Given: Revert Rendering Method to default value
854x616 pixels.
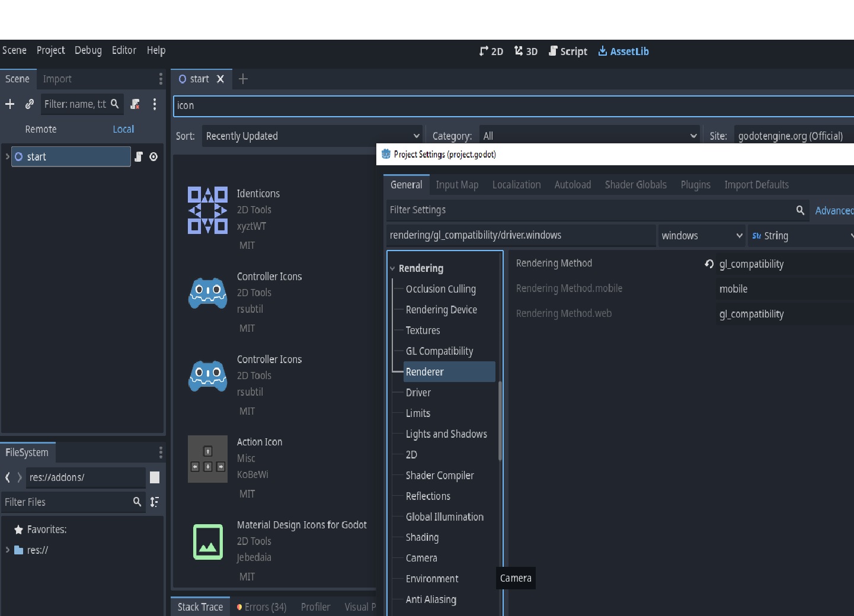Looking at the screenshot, I should pos(709,264).
